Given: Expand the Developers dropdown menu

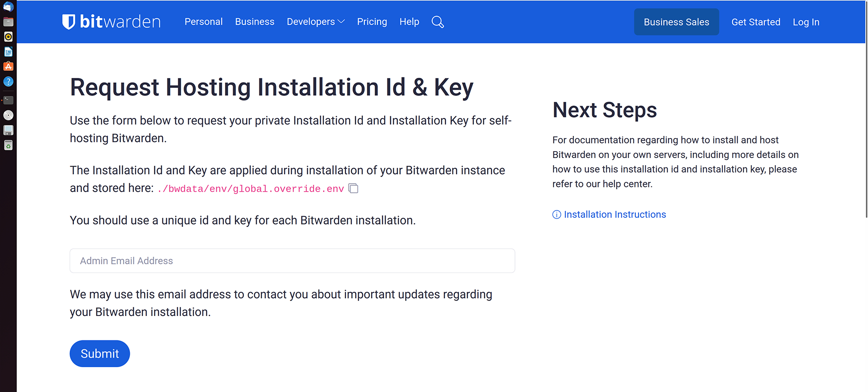Looking at the screenshot, I should [315, 22].
